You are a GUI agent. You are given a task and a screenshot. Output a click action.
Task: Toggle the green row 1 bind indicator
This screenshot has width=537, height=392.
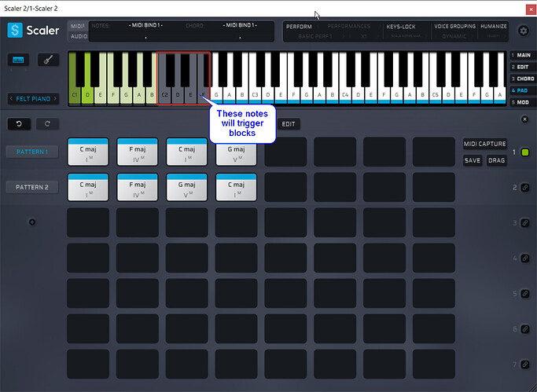pos(525,152)
